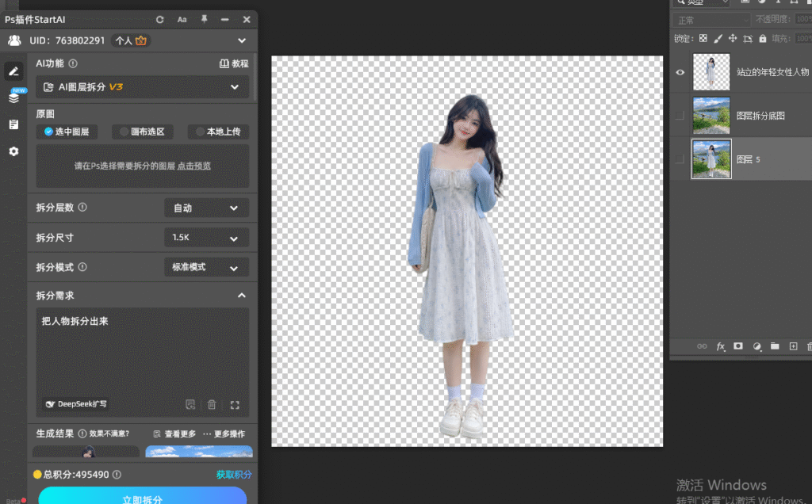
Task: Create a new group folder icon
Action: [x=775, y=346]
